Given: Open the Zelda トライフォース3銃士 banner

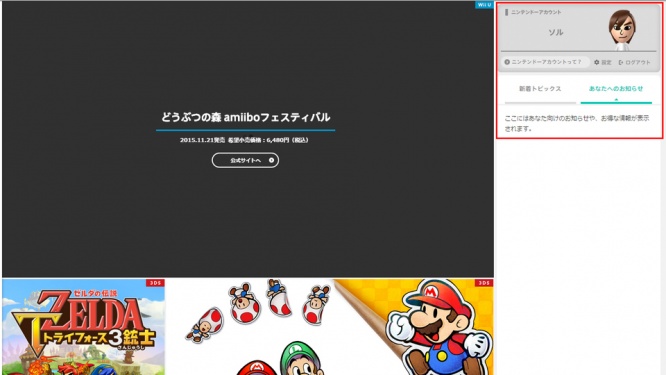Looking at the screenshot, I should click(x=84, y=327).
